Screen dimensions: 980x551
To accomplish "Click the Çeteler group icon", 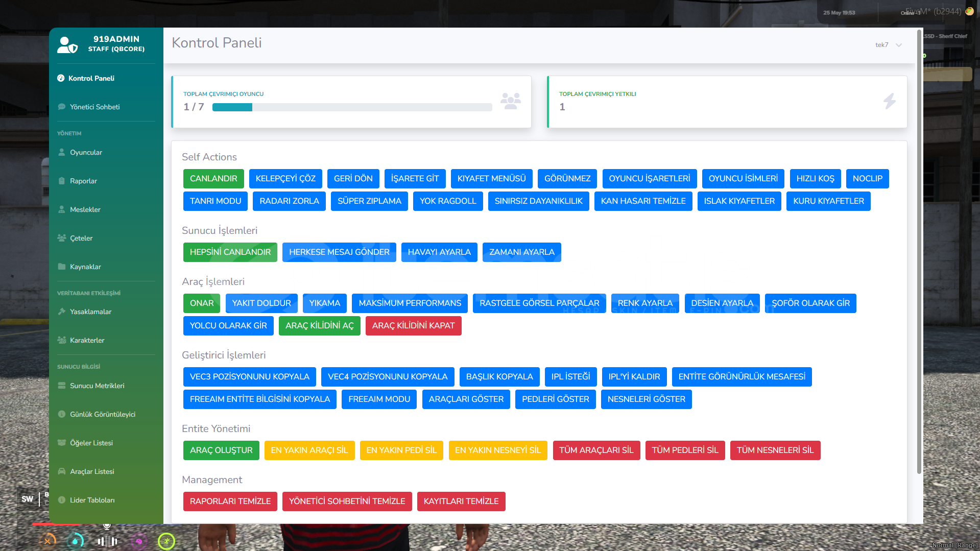I will (62, 238).
